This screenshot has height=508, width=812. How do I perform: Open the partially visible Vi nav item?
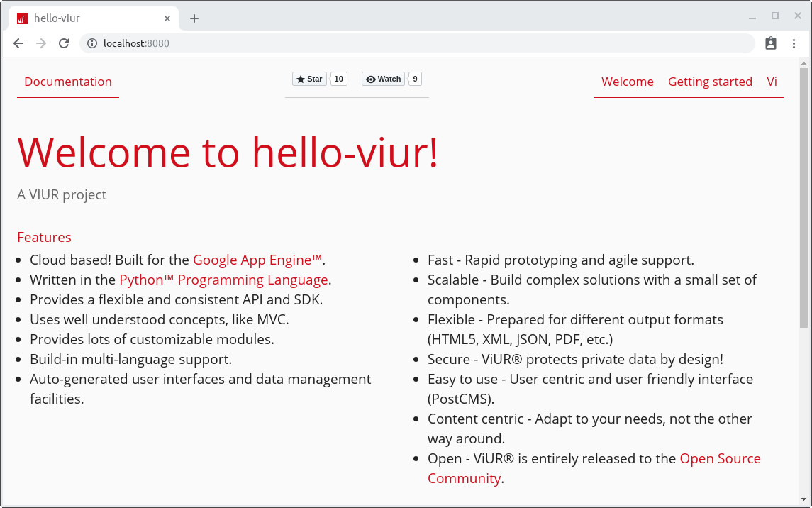(x=772, y=82)
